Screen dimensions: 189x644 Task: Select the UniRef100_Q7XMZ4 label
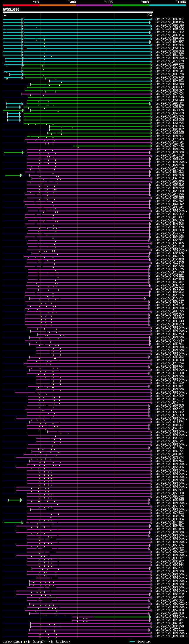170,94
